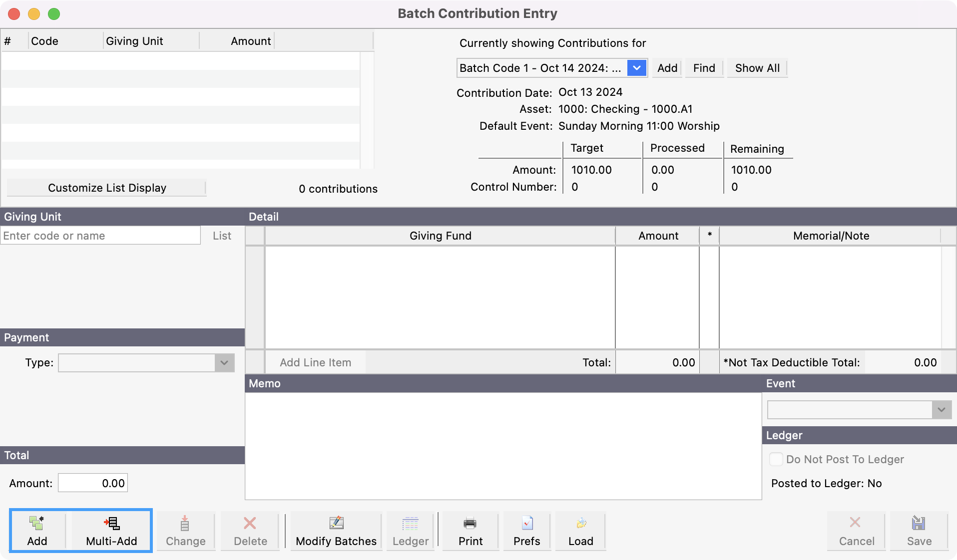The width and height of the screenshot is (957, 560).
Task: Click Add Line Item in Detail section
Action: coord(315,363)
